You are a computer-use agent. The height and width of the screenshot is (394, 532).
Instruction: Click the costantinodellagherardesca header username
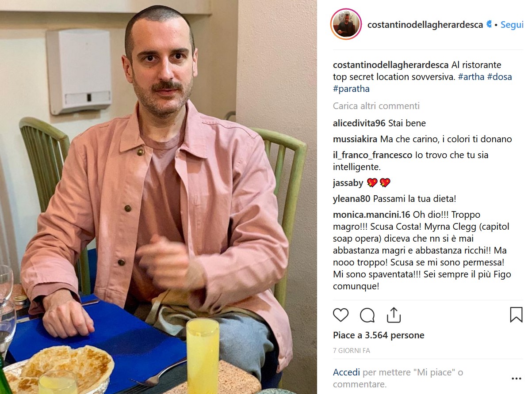coord(425,25)
